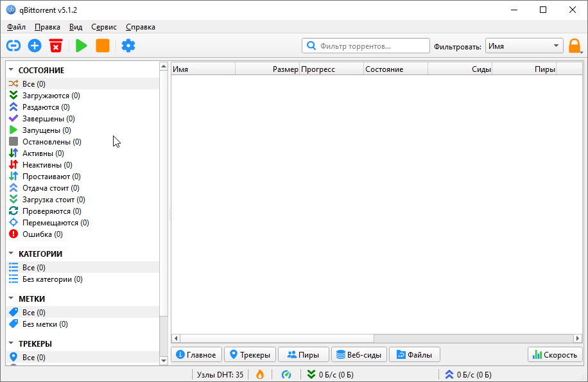This screenshot has width=588, height=382.
Task: Select Без категории (0) entry
Action: pos(83,279)
